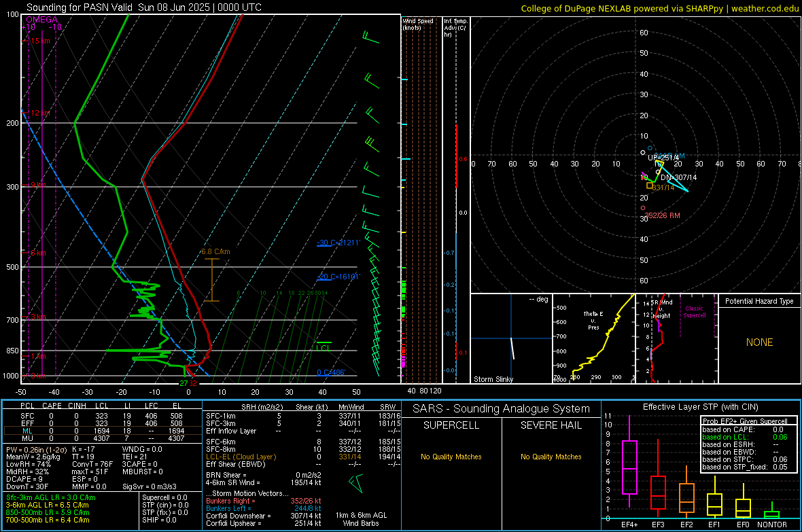
Task: Select the SFC parcel row
Action: pyautogui.click(x=101, y=416)
